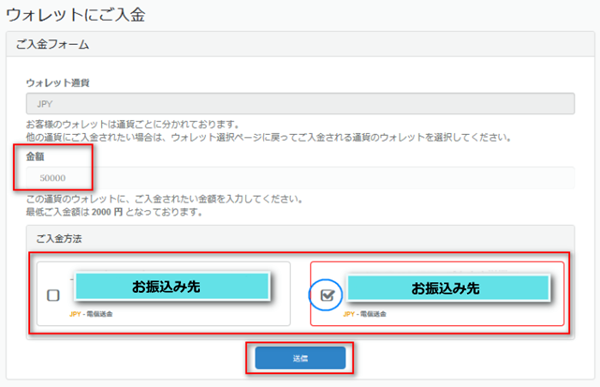Image resolution: width=600 pixels, height=387 pixels.
Task: Click the wallet selection page instruction text
Action: point(269,137)
